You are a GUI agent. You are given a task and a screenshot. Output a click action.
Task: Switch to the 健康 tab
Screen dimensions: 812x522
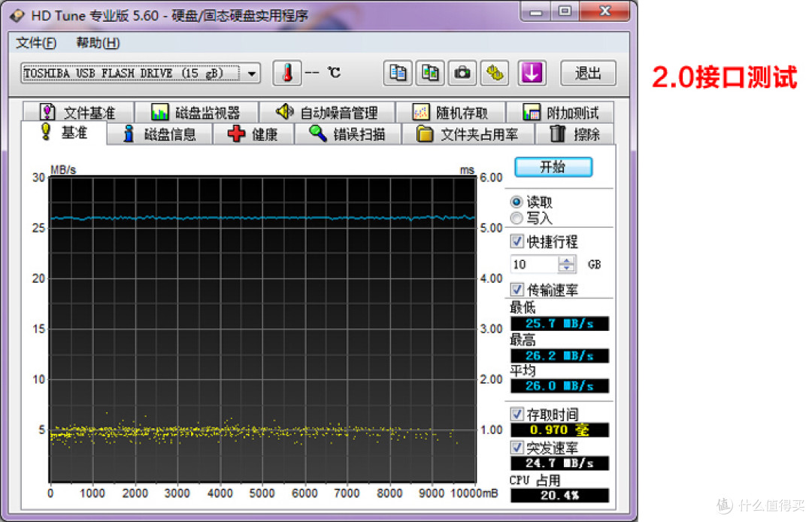253,134
